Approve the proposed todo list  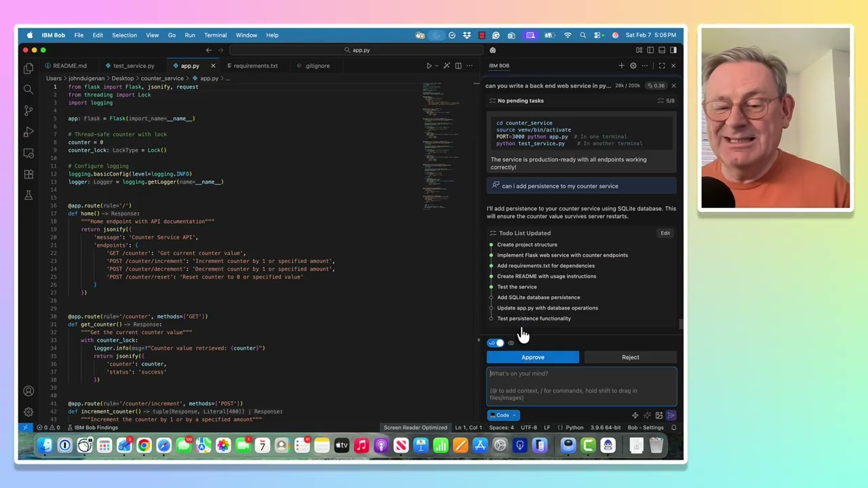click(x=533, y=357)
